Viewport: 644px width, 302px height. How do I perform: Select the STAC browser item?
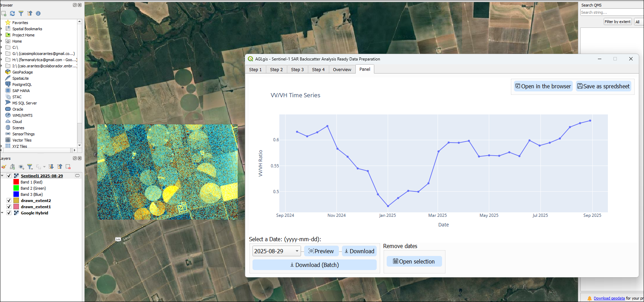(17, 97)
